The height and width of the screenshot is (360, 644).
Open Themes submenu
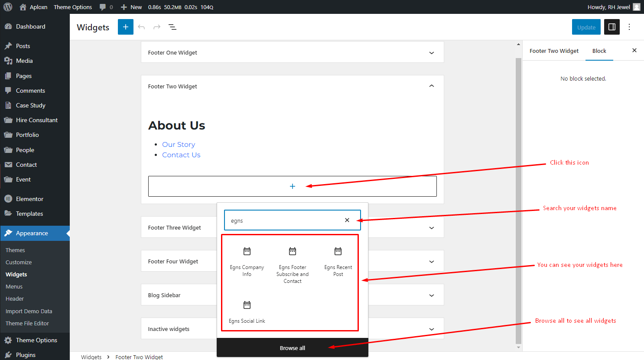15,250
